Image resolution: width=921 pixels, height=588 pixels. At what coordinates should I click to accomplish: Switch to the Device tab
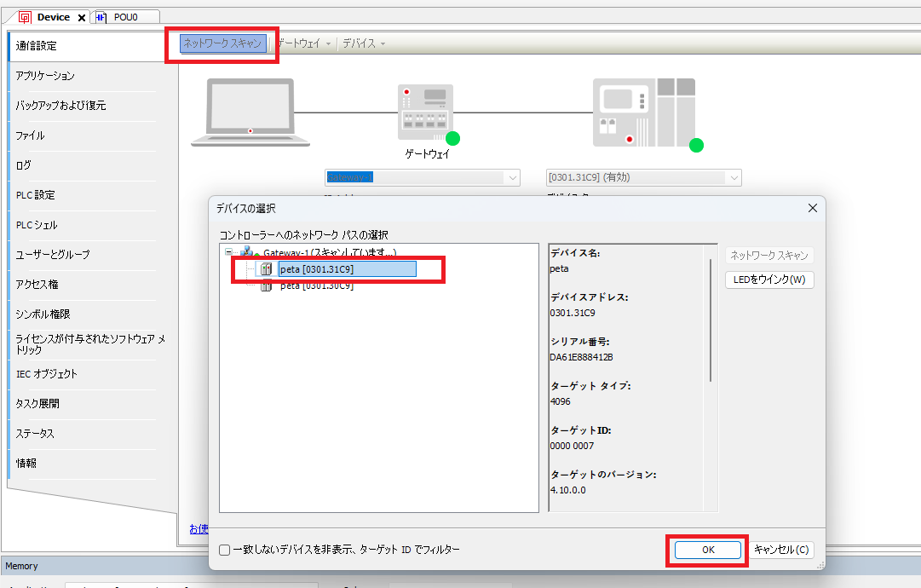[53, 17]
